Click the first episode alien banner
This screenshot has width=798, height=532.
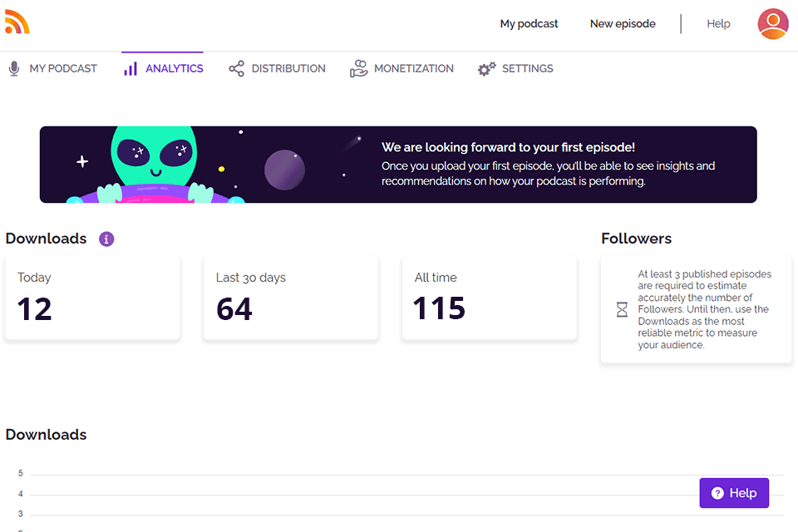pyautogui.click(x=398, y=165)
